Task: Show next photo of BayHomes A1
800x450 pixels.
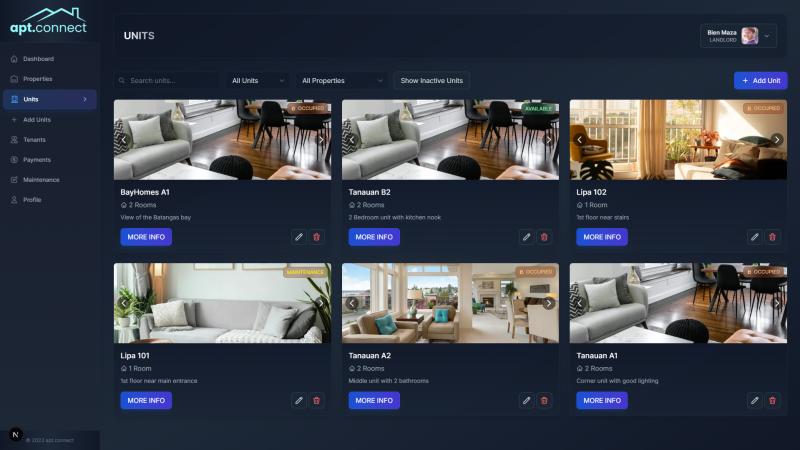Action: pyautogui.click(x=321, y=139)
